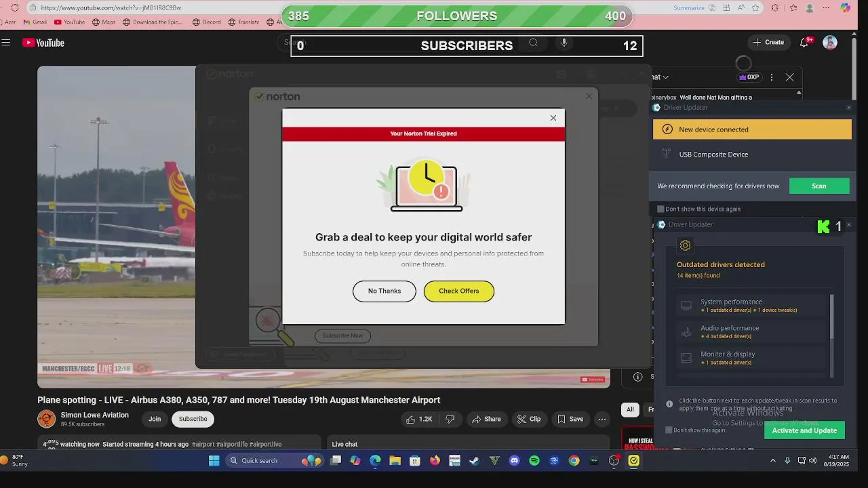Select System performance driver item
This screenshot has height=488, width=868.
[752, 305]
